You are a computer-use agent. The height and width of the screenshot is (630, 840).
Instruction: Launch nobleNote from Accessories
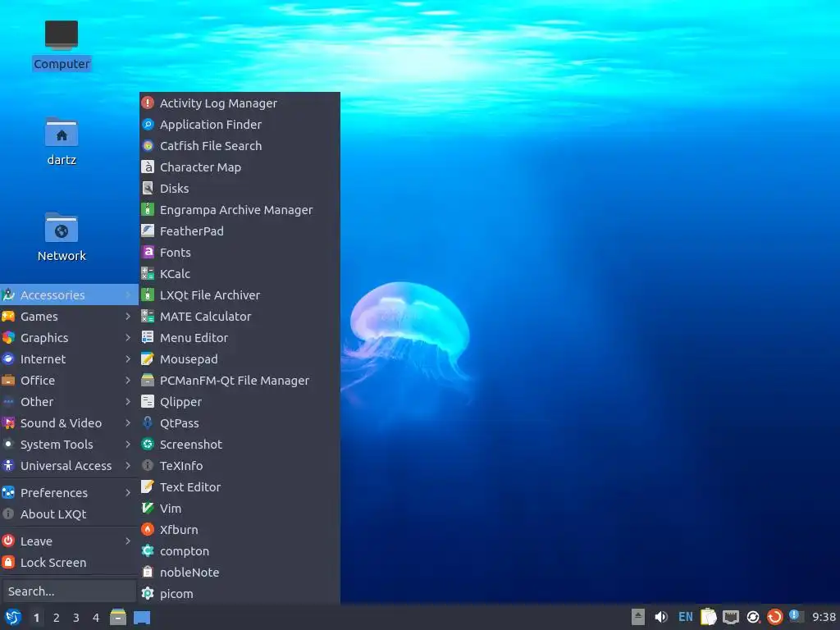(x=240, y=572)
